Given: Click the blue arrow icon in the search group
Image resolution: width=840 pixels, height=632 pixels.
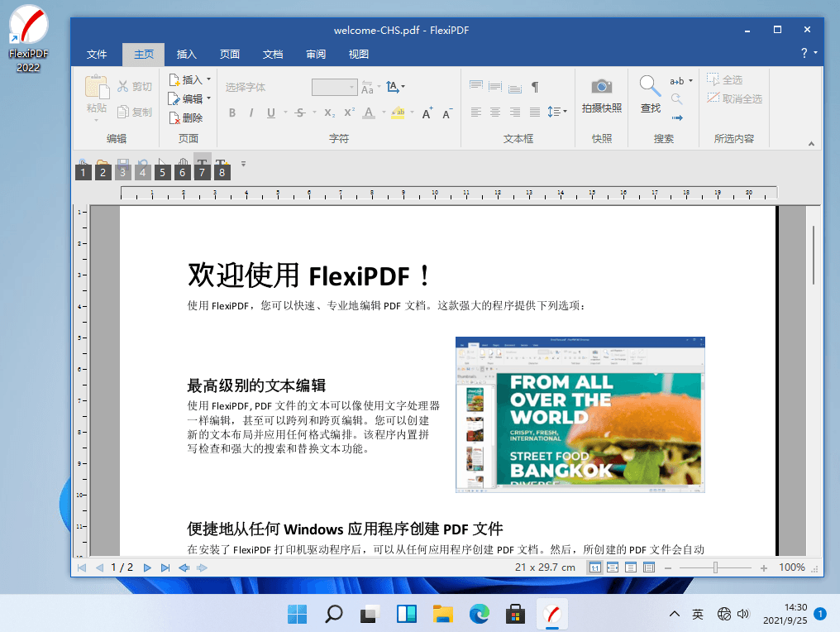Looking at the screenshot, I should [677, 117].
